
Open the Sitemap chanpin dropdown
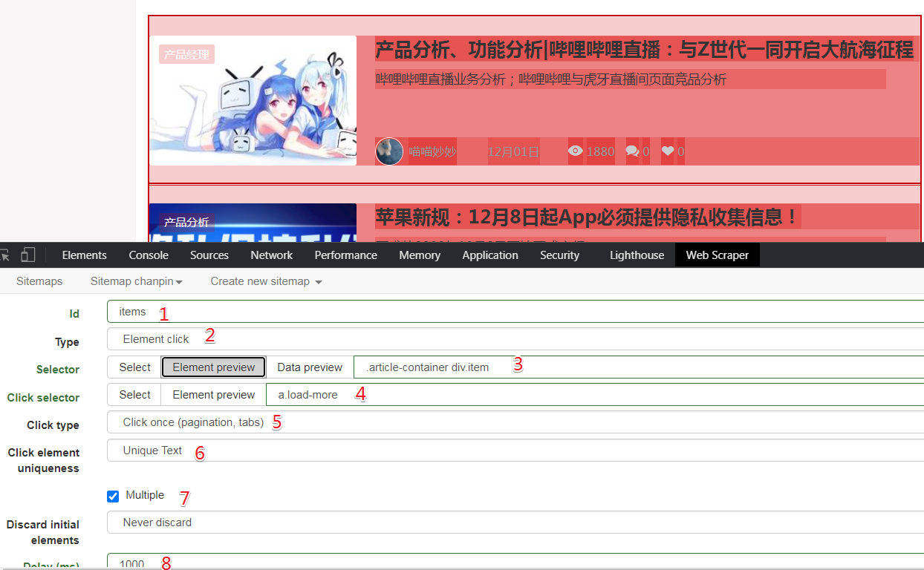click(137, 281)
